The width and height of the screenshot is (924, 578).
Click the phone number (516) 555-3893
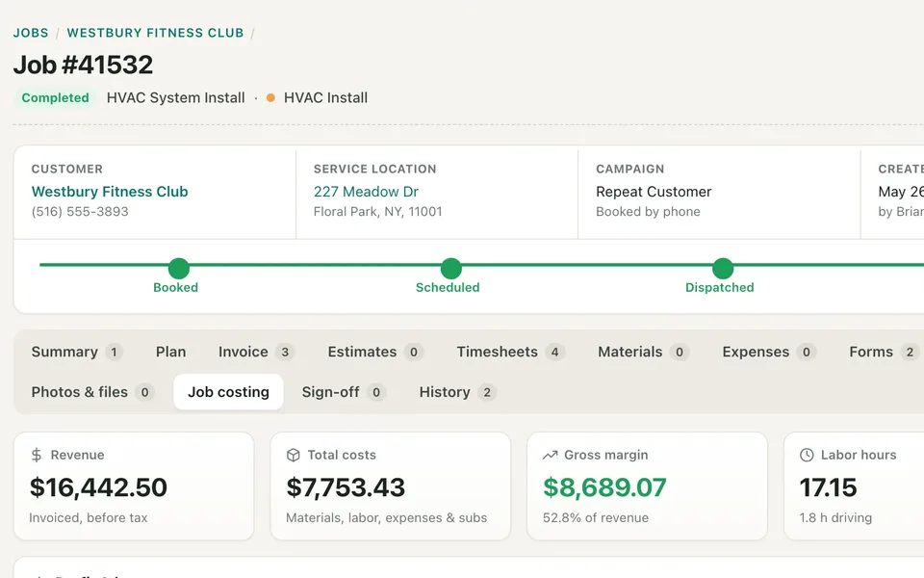(x=80, y=212)
